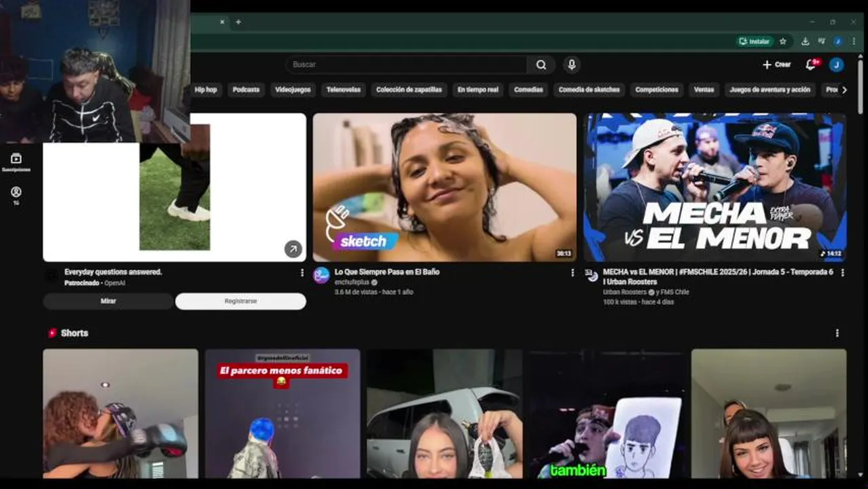Open the Tú sidebar section
This screenshot has width=868, height=489.
pyautogui.click(x=16, y=196)
